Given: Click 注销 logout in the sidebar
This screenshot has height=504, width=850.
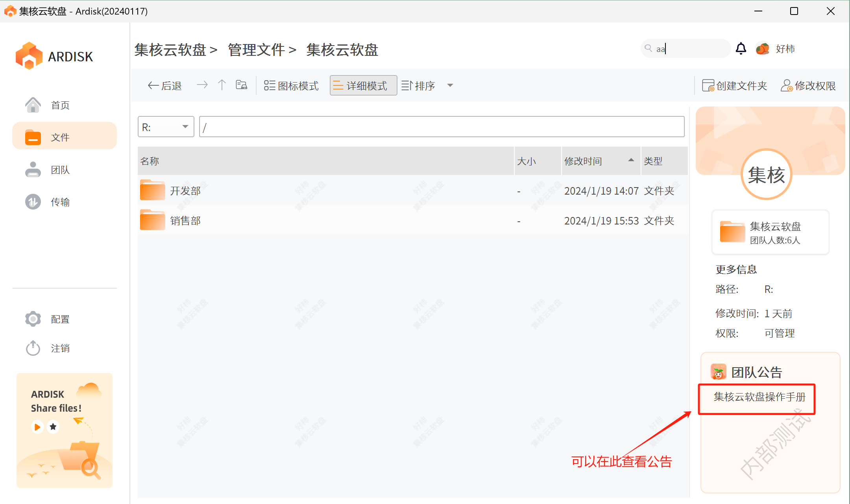Looking at the screenshot, I should pos(60,348).
